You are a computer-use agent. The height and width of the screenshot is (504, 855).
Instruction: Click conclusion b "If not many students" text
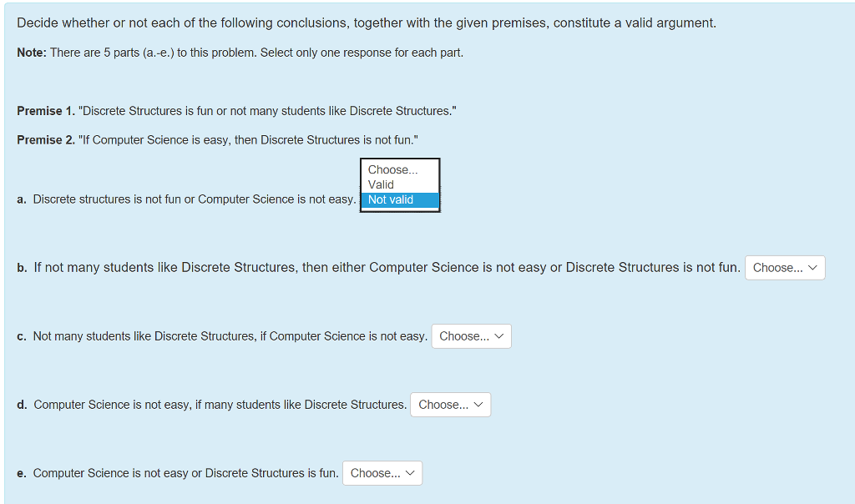(387, 268)
